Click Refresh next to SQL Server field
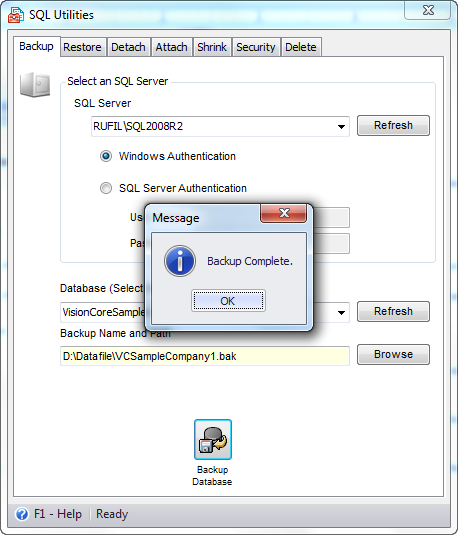Image resolution: width=458 pixels, height=535 pixels. pyautogui.click(x=393, y=125)
